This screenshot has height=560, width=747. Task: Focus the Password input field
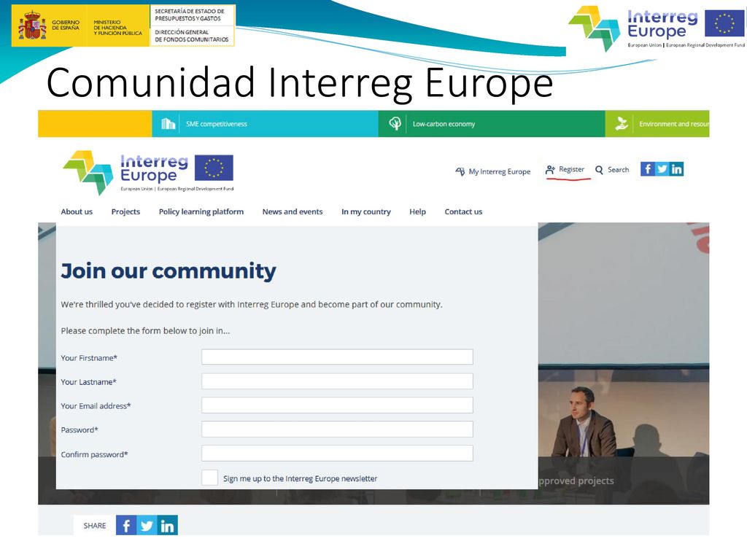pyautogui.click(x=337, y=429)
